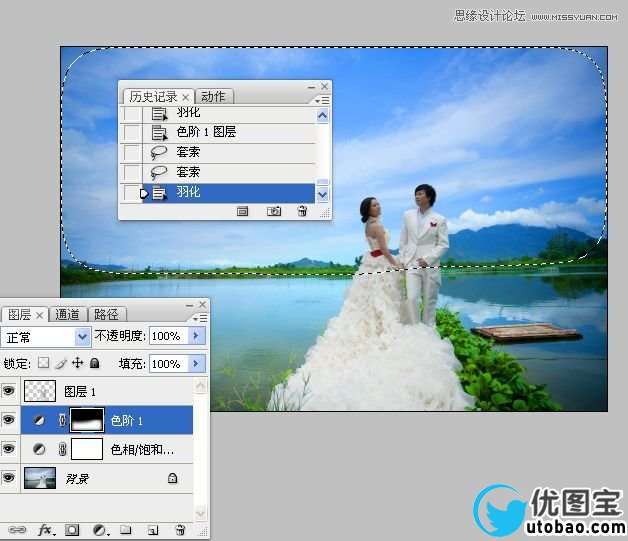Create new snapshot camera icon in History
628x541 pixels.
[x=274, y=211]
